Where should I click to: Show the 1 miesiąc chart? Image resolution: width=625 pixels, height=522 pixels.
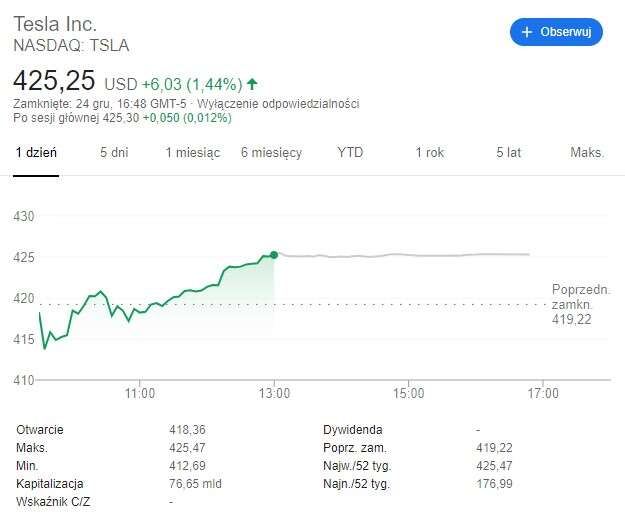point(193,153)
